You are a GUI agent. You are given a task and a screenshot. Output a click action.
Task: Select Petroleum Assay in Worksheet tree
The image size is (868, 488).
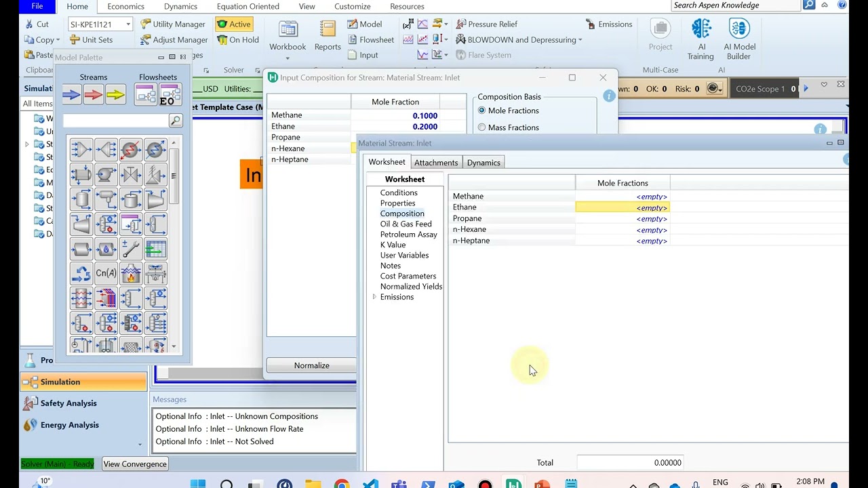408,235
